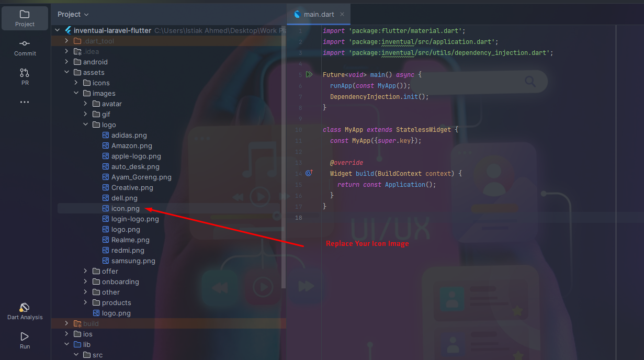This screenshot has height=360, width=644.
Task: Expand the android folder
Action: coord(66,62)
